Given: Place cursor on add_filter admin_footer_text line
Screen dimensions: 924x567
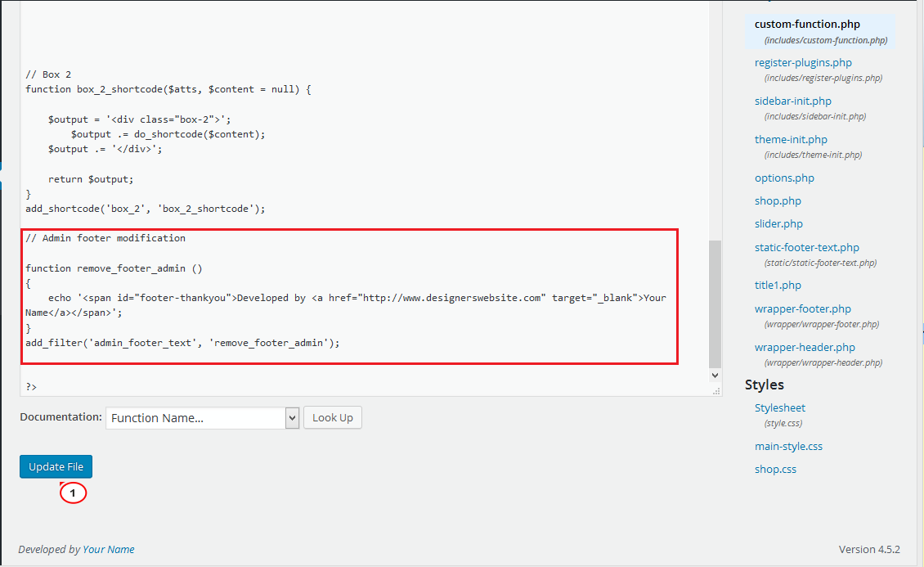Looking at the screenshot, I should tap(182, 343).
